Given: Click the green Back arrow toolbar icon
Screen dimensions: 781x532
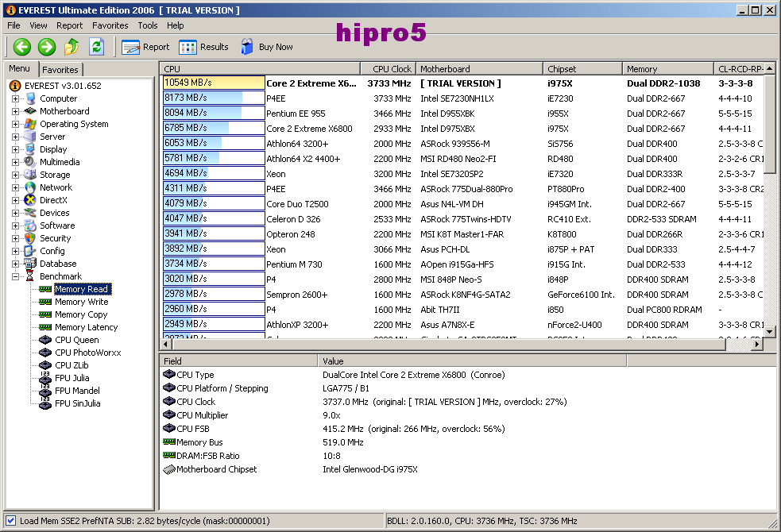Looking at the screenshot, I should tap(21, 47).
